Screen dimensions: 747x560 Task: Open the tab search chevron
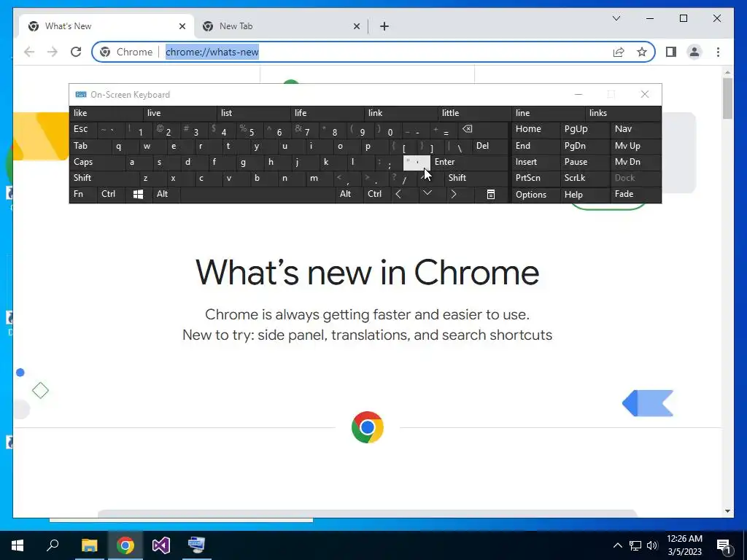(616, 18)
